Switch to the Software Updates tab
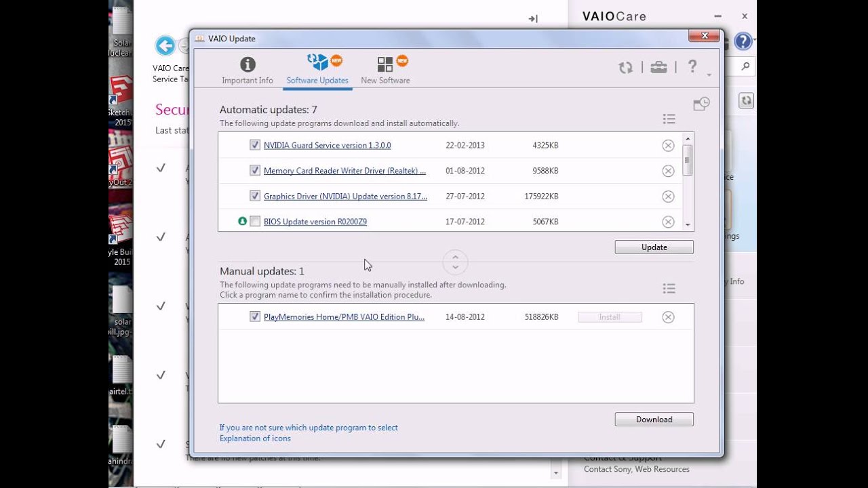The height and width of the screenshot is (488, 868). point(317,71)
